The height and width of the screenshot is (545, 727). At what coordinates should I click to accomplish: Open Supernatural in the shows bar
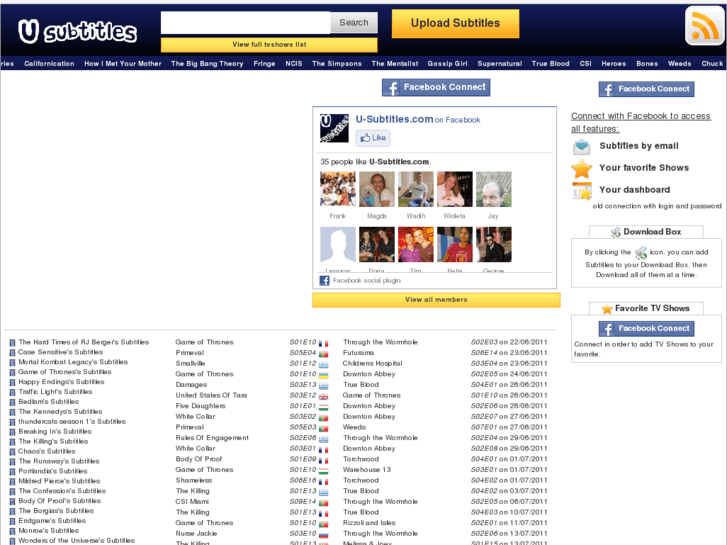click(500, 64)
